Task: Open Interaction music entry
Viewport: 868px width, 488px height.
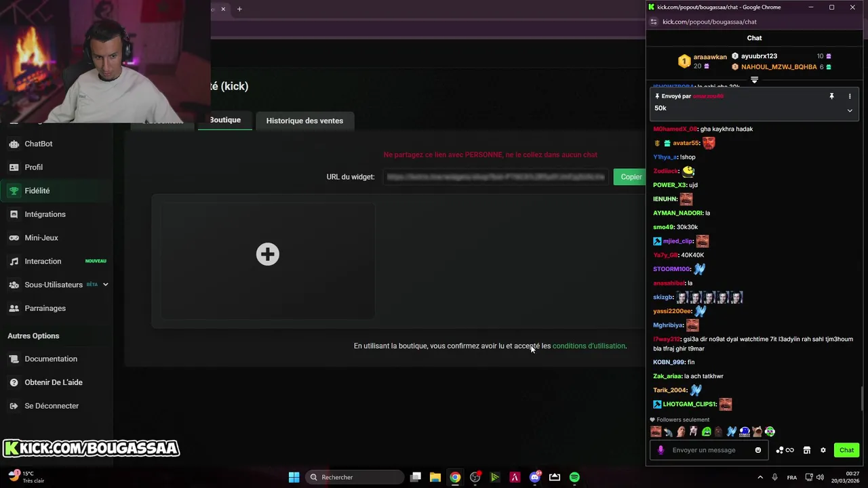Action: (x=43, y=261)
